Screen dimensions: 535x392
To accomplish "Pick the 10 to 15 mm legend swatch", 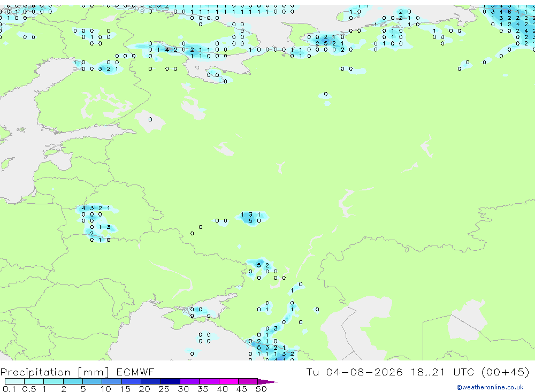I will point(112,381).
